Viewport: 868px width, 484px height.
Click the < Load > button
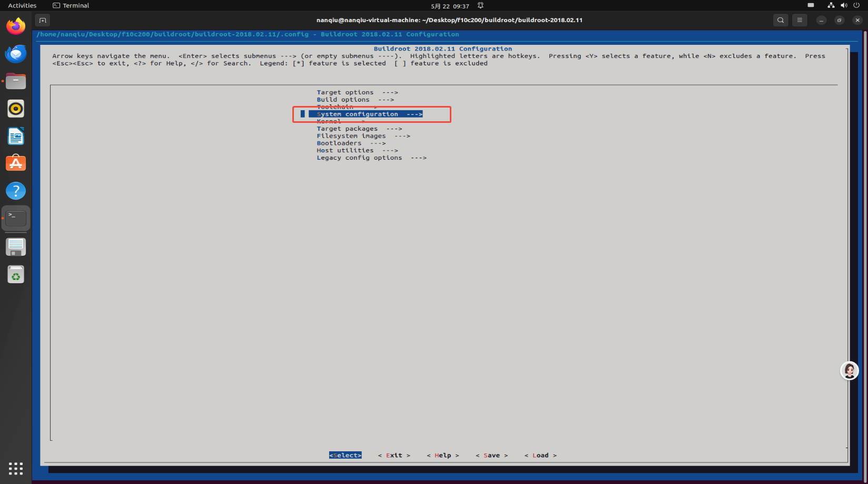[x=540, y=456]
